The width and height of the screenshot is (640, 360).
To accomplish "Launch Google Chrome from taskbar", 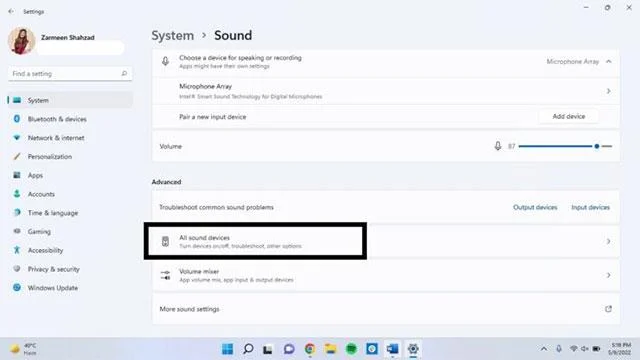I will point(310,349).
